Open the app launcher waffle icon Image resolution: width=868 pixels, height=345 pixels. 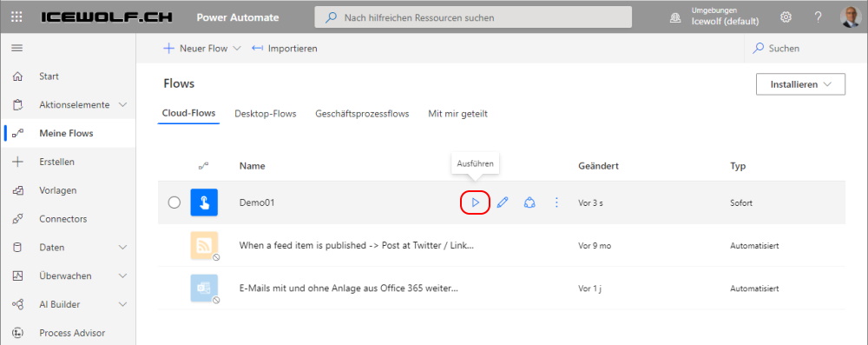[x=16, y=17]
